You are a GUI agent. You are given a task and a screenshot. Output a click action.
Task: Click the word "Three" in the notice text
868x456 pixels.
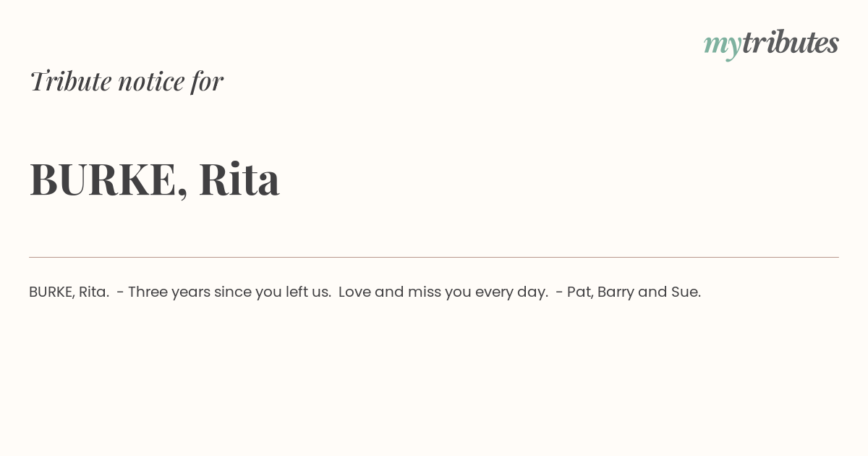(147, 292)
